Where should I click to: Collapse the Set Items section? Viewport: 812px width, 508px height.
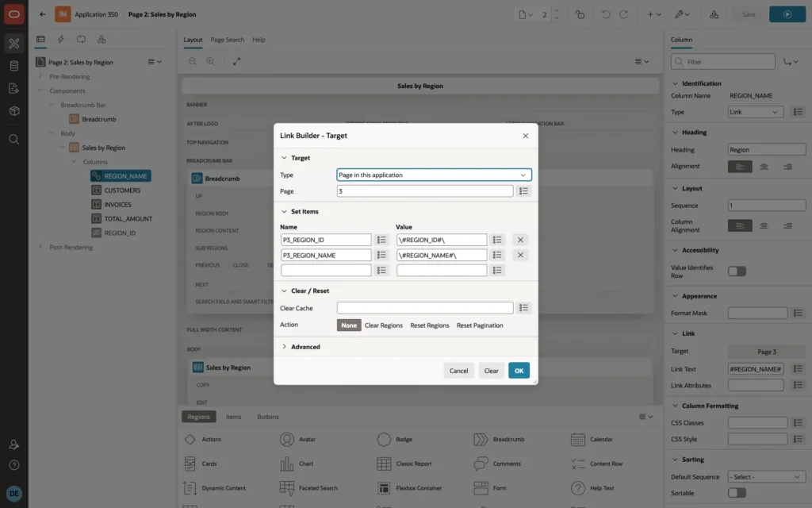tap(284, 211)
